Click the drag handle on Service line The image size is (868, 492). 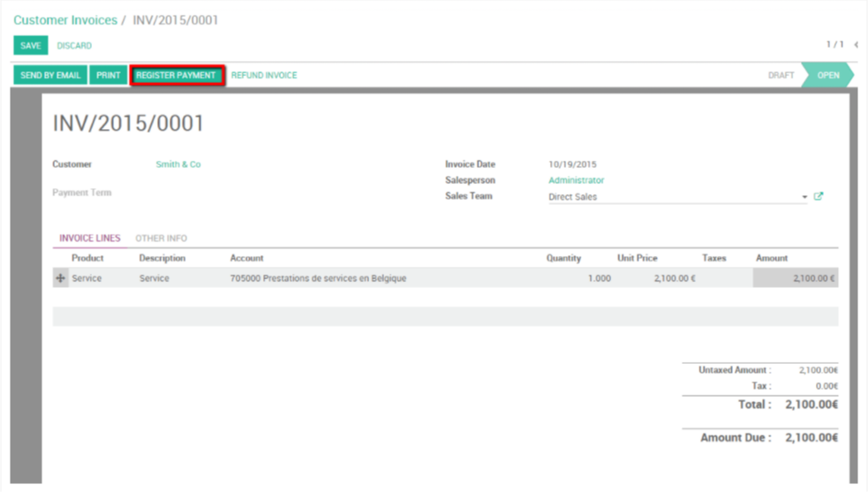tap(60, 278)
